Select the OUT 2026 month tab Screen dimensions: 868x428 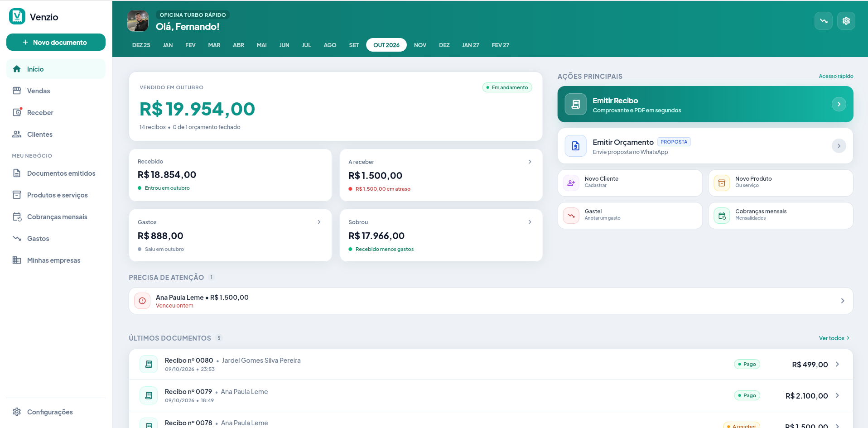pyautogui.click(x=386, y=45)
